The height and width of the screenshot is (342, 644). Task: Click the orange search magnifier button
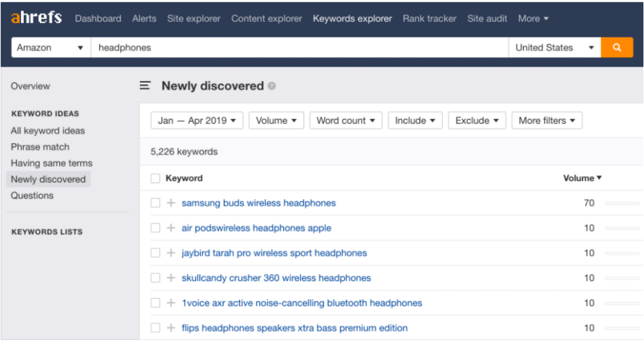coord(617,48)
